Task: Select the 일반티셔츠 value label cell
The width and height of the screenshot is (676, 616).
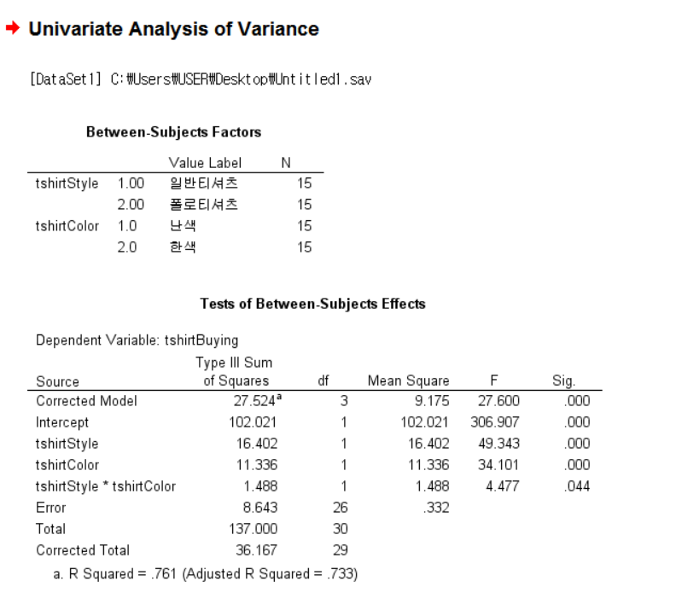Action: 204,183
